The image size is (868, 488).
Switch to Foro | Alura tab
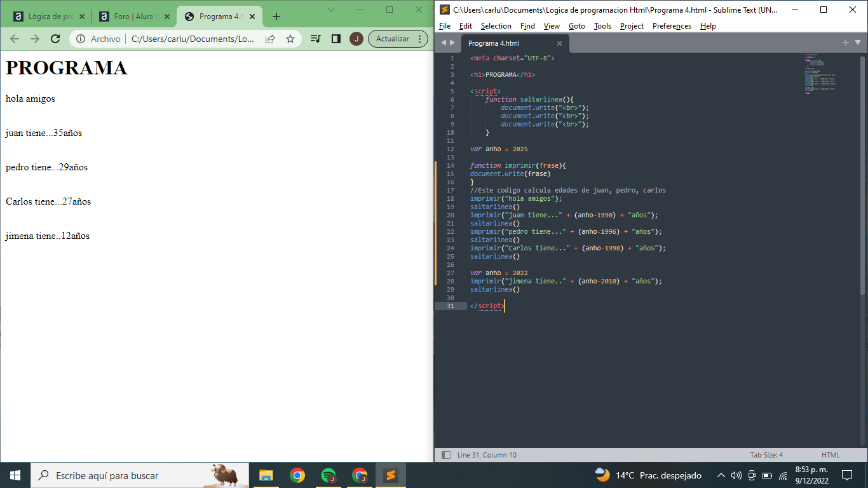133,17
